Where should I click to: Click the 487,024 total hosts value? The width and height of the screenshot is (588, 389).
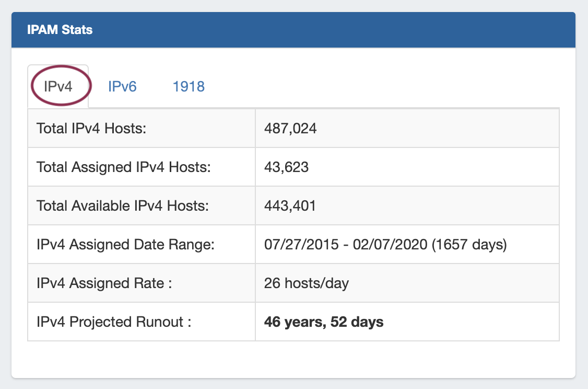click(x=290, y=128)
